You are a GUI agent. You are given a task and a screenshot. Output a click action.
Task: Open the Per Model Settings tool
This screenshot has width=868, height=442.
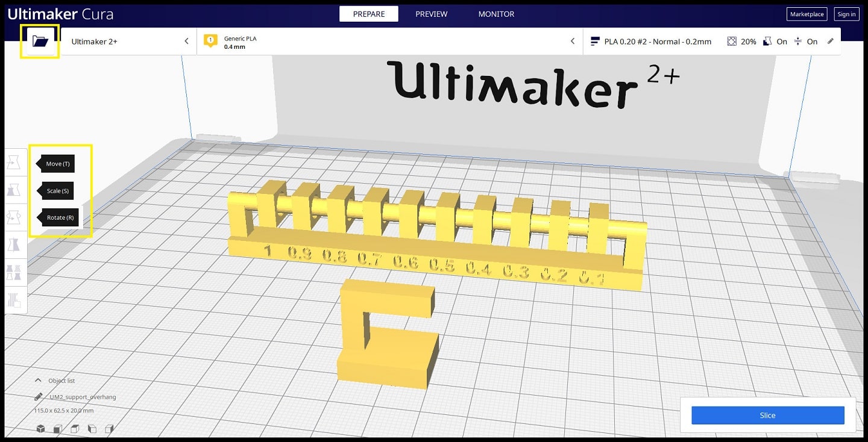tap(14, 272)
